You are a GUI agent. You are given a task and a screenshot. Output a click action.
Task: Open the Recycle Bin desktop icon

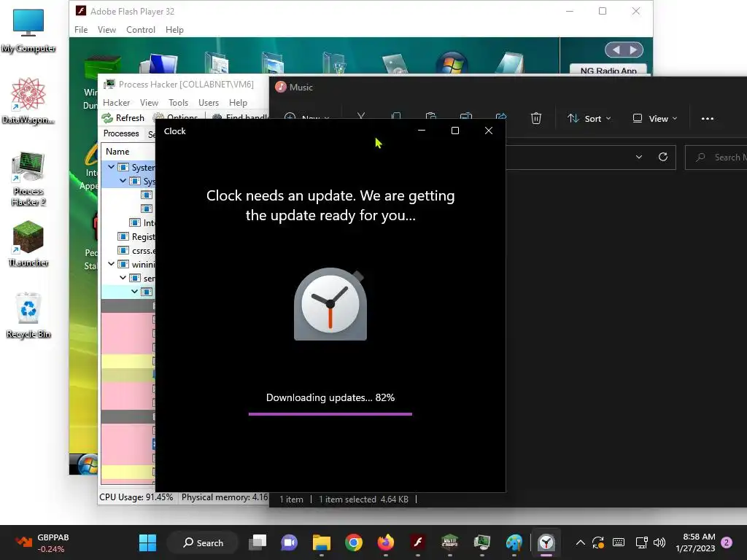[28, 315]
